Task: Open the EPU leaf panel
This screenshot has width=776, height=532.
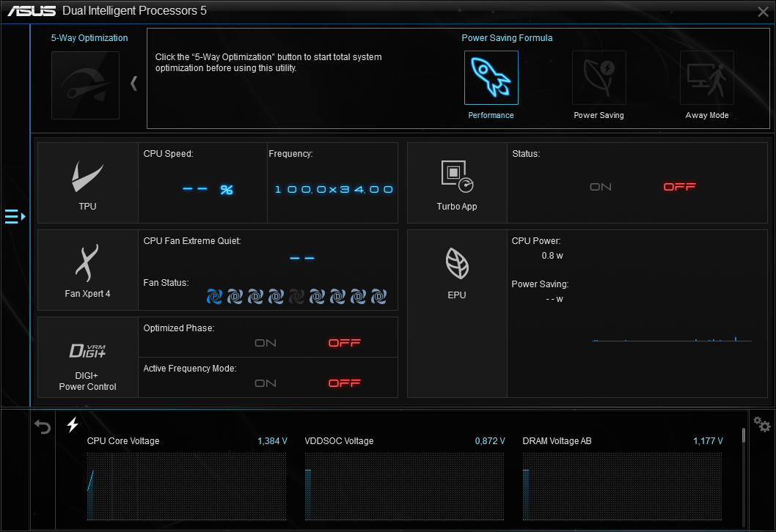Action: 457,270
